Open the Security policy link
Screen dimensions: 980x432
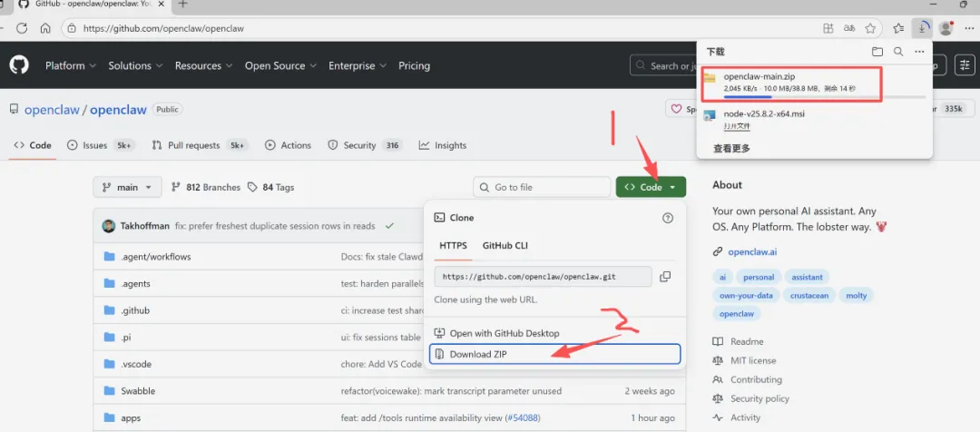759,398
